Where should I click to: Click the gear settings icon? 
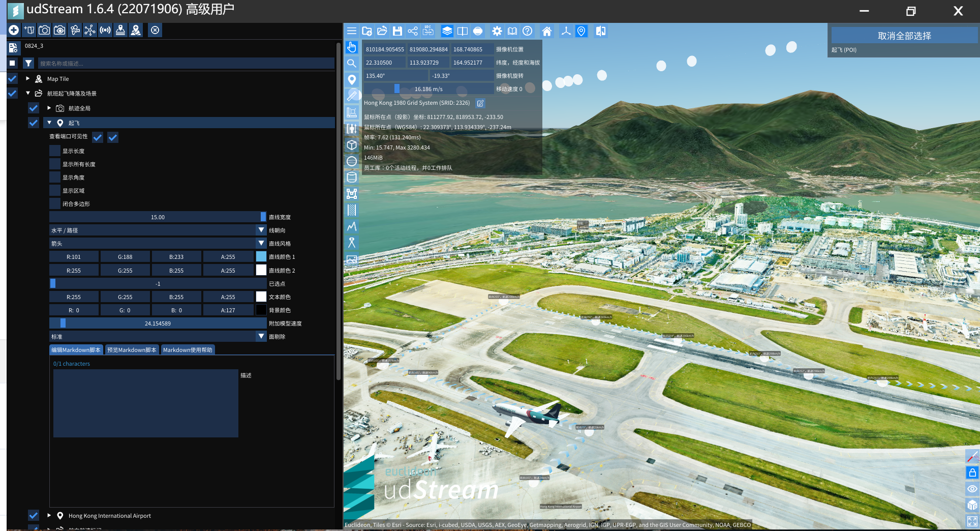(x=497, y=31)
